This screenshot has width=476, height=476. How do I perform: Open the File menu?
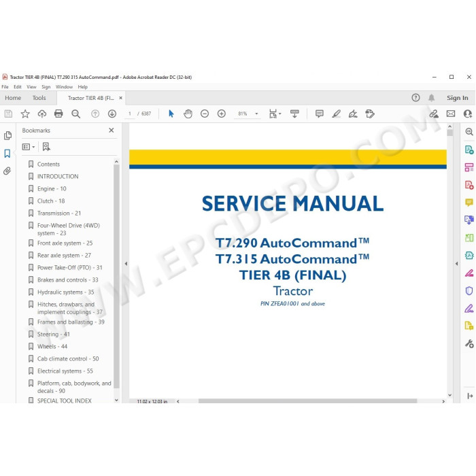(5, 87)
